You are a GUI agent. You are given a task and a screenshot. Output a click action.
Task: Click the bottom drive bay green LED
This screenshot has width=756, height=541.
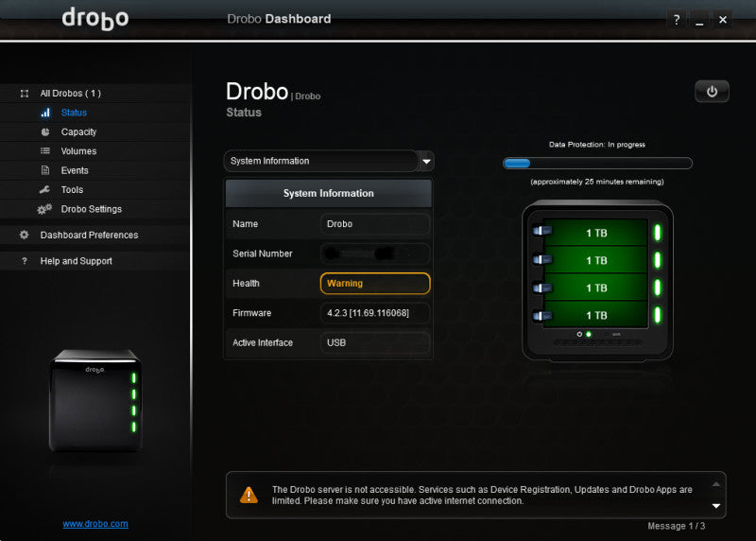(657, 315)
